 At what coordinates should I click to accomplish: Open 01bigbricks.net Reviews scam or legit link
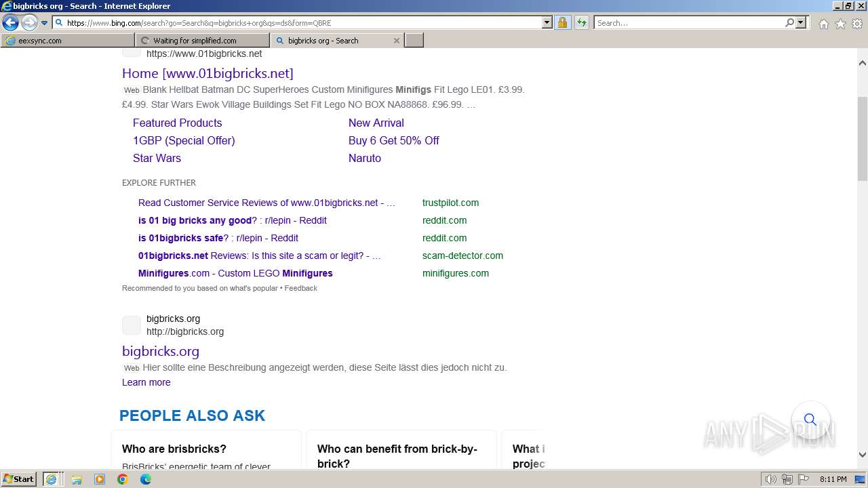point(259,256)
